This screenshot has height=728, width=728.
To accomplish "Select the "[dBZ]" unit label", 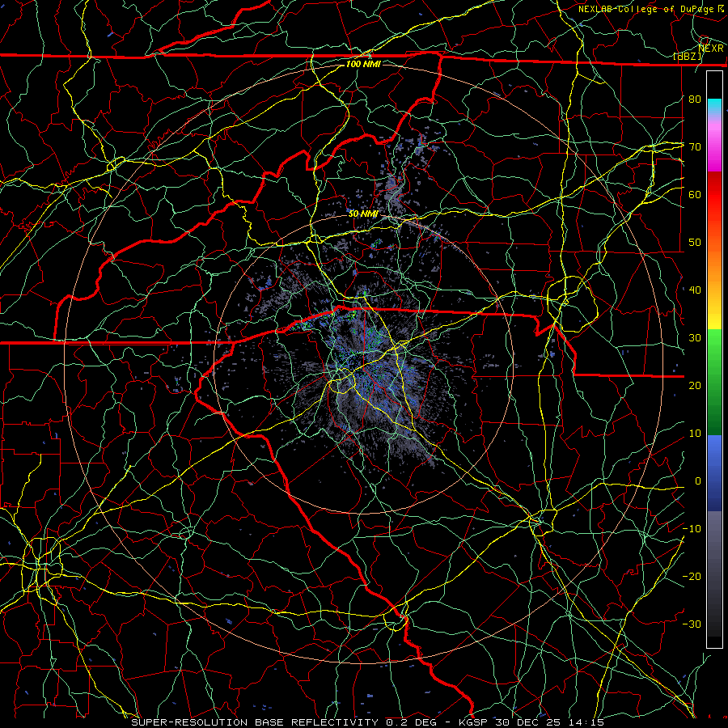I will point(688,57).
